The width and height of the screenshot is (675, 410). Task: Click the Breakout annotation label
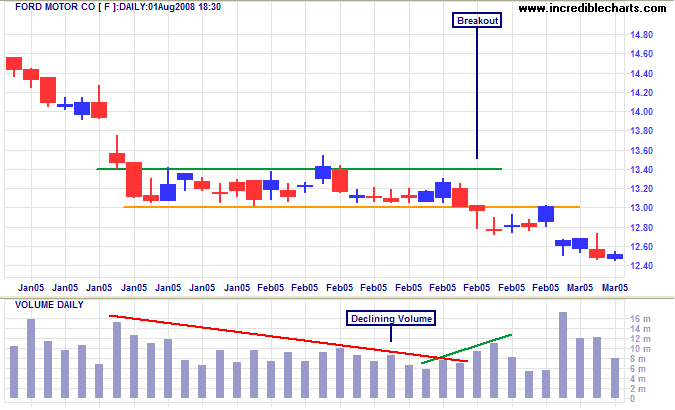[477, 20]
